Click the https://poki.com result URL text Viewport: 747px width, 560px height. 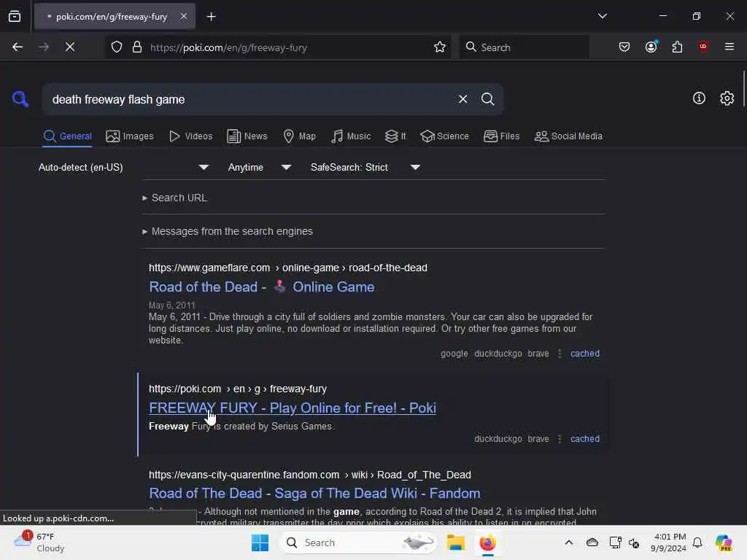pos(238,389)
